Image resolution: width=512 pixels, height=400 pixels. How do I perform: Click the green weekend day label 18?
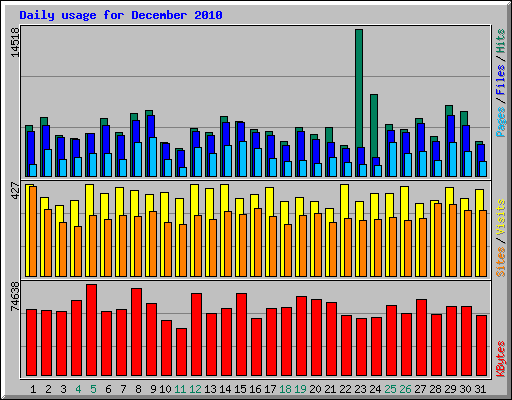[x=285, y=389]
